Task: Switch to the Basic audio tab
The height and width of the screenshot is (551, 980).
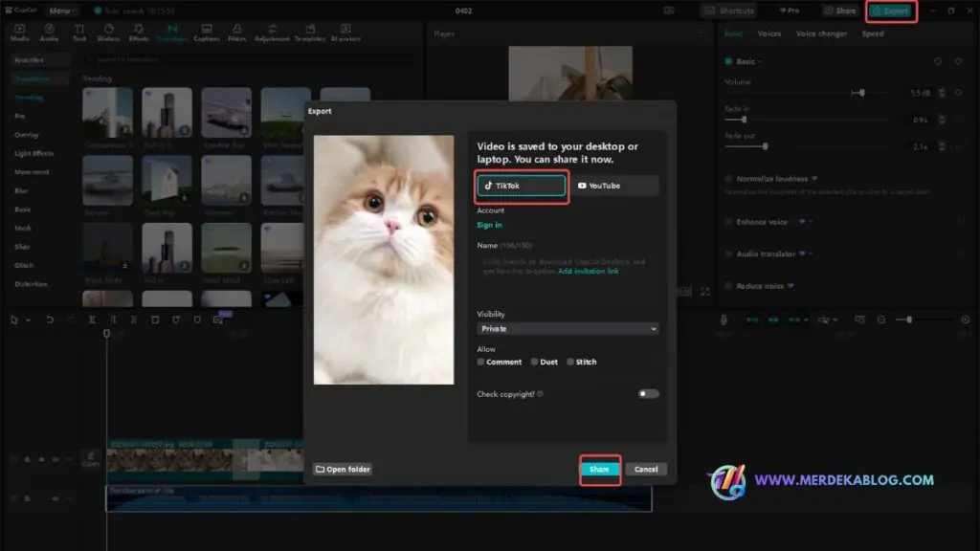Action: pyautogui.click(x=734, y=33)
